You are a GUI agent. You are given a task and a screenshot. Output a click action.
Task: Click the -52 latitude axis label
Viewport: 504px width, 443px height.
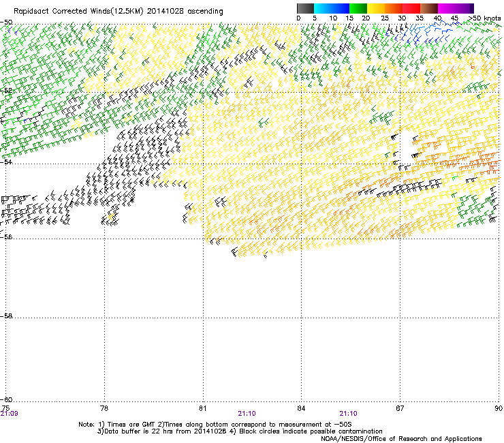click(6, 91)
